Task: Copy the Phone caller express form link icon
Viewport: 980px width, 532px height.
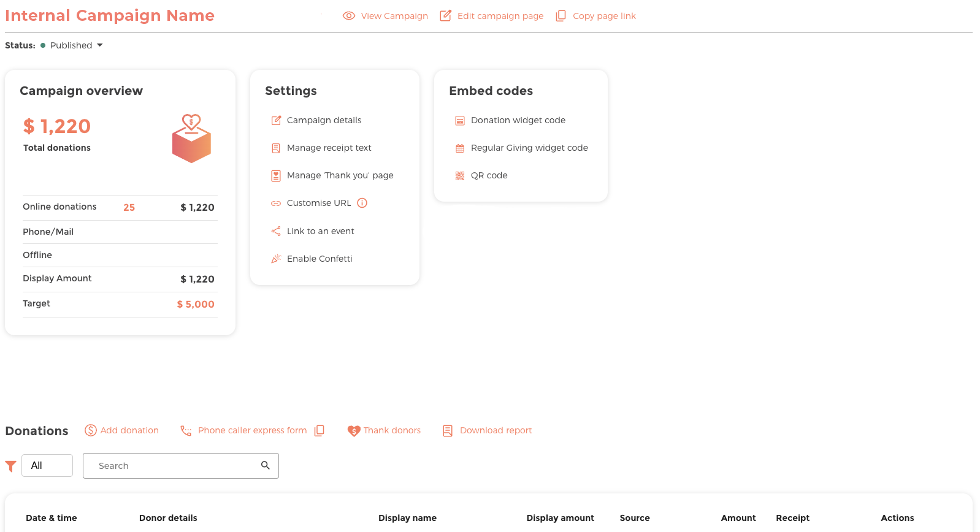Action: tap(320, 430)
